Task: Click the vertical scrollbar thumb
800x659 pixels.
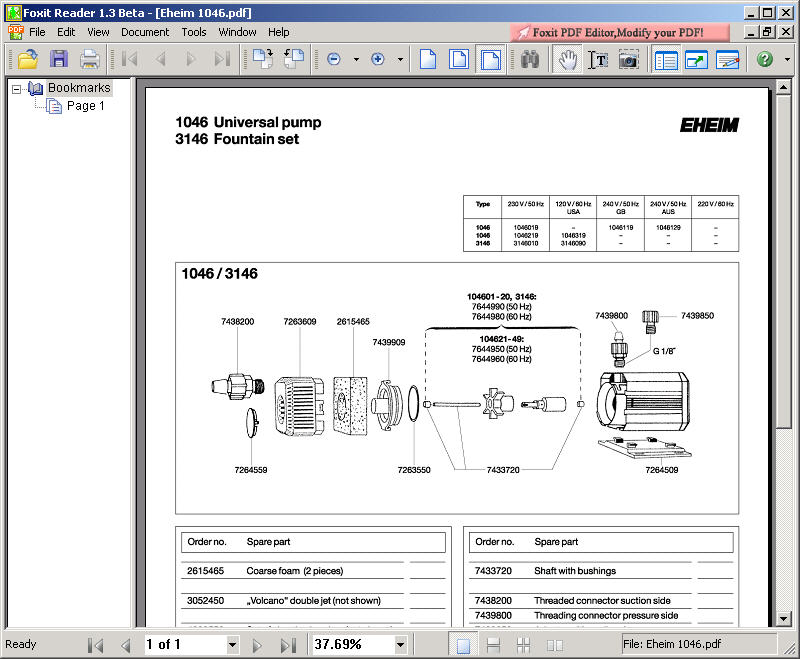Action: [x=784, y=262]
